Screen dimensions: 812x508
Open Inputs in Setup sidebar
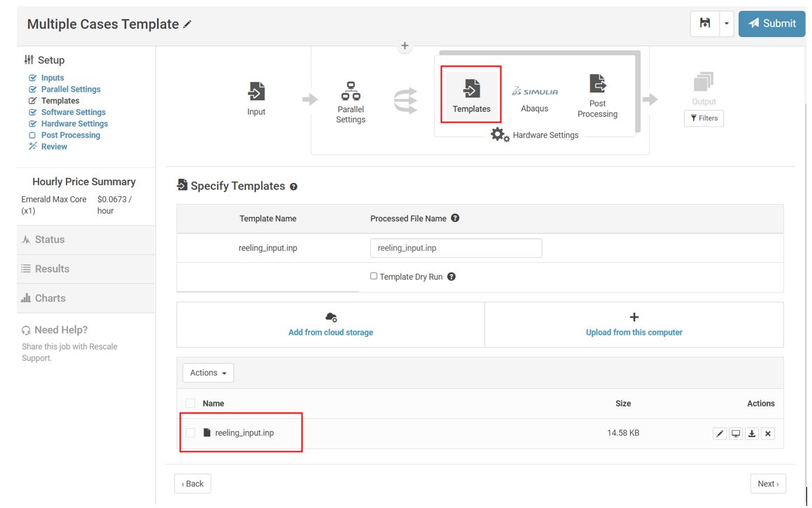tap(52, 78)
